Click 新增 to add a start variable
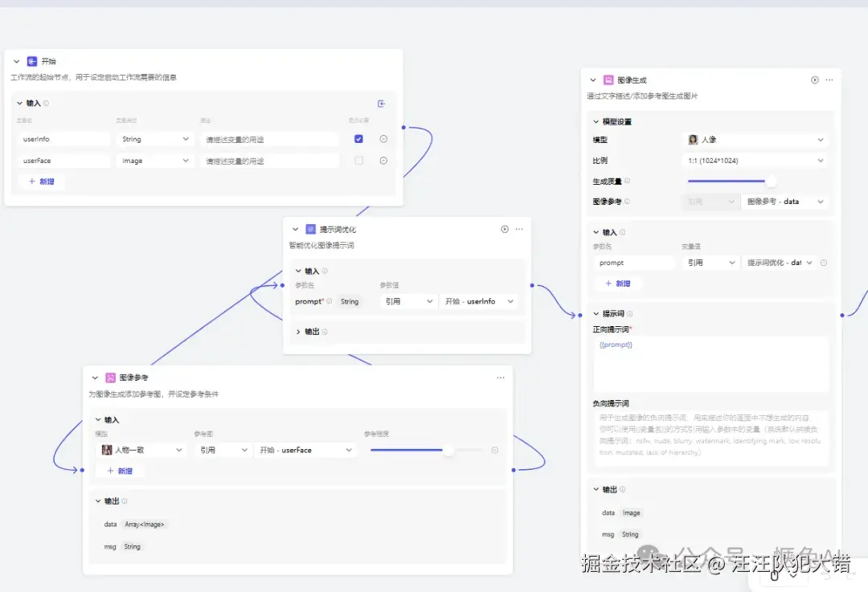Viewport: 868px width, 592px height. (41, 181)
